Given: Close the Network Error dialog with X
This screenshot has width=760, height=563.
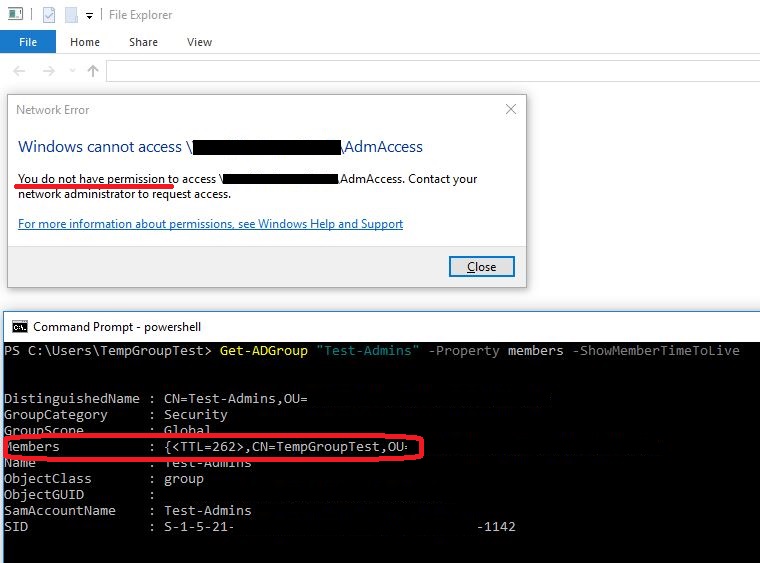Looking at the screenshot, I should (x=511, y=109).
